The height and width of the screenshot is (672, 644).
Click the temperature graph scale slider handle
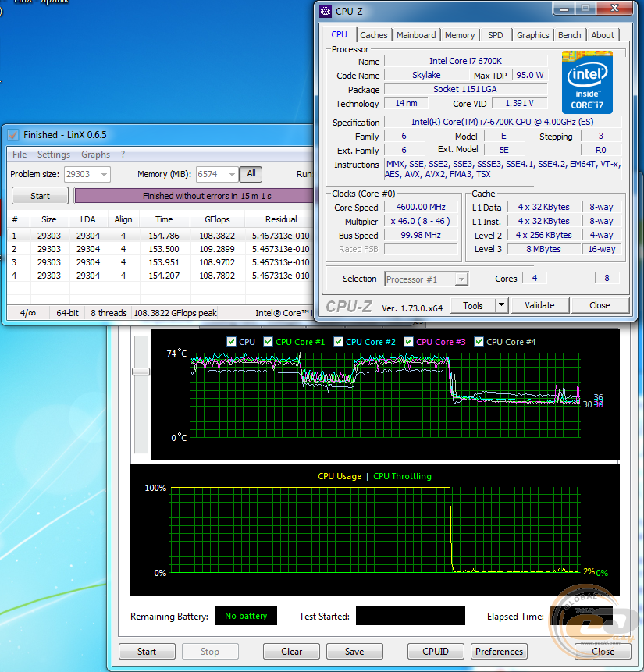[x=141, y=372]
